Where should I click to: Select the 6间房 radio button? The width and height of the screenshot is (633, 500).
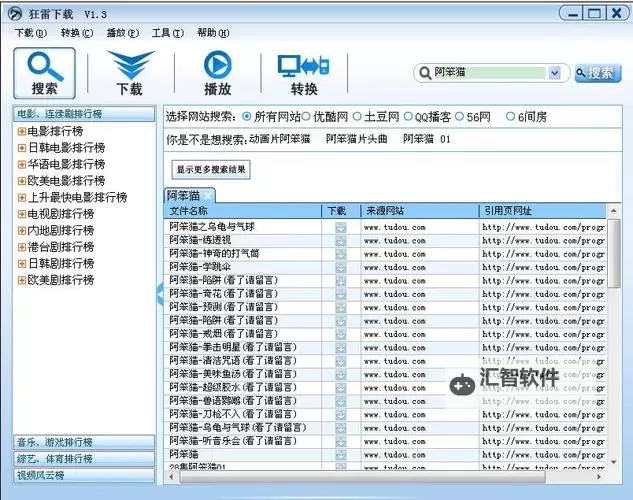tap(510, 117)
